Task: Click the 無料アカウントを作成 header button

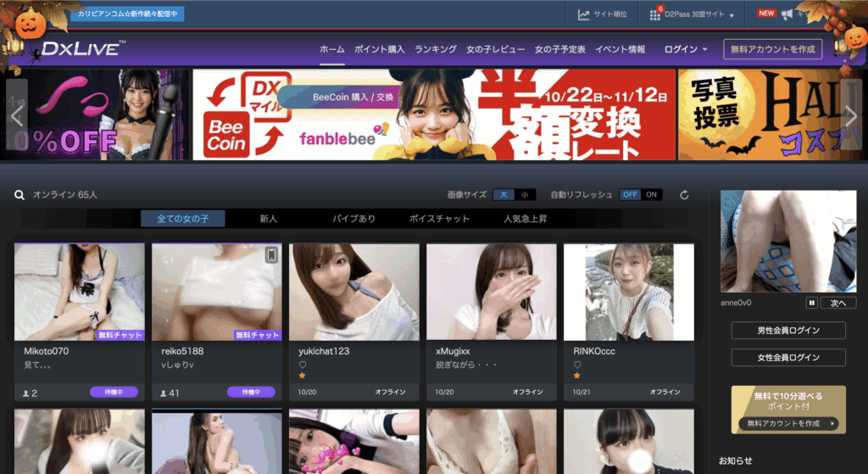Action: tap(772, 49)
